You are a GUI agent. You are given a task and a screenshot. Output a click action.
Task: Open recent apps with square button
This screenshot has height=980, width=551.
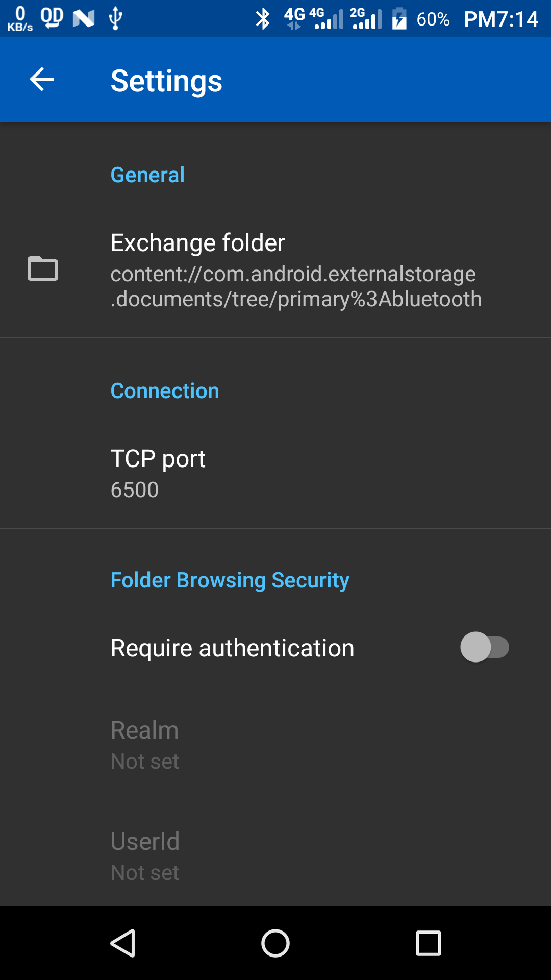[x=428, y=943]
